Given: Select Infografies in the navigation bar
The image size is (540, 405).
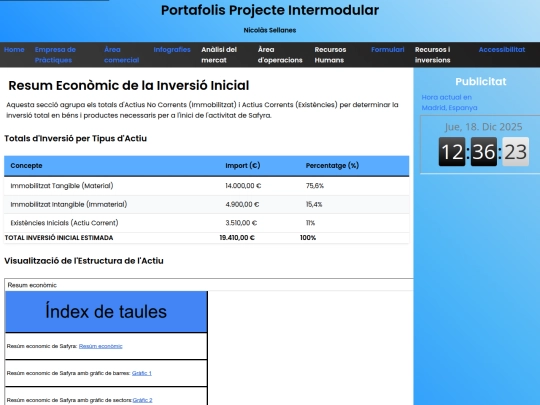Looking at the screenshot, I should [172, 50].
